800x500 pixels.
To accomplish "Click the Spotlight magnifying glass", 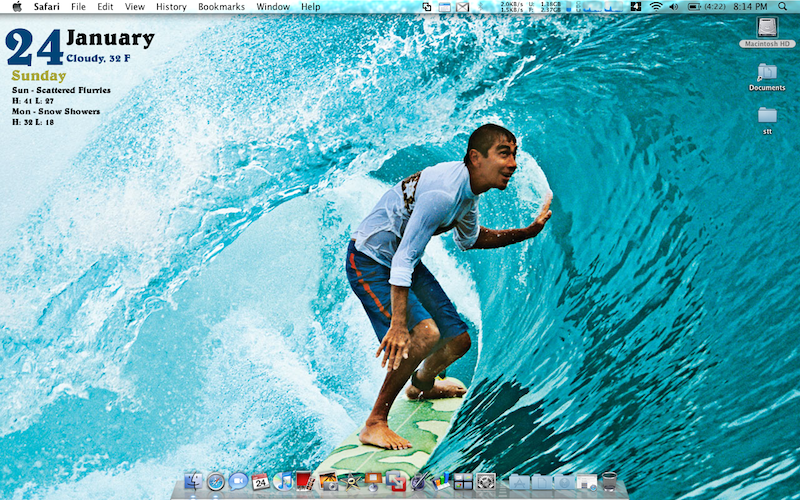I will point(782,7).
